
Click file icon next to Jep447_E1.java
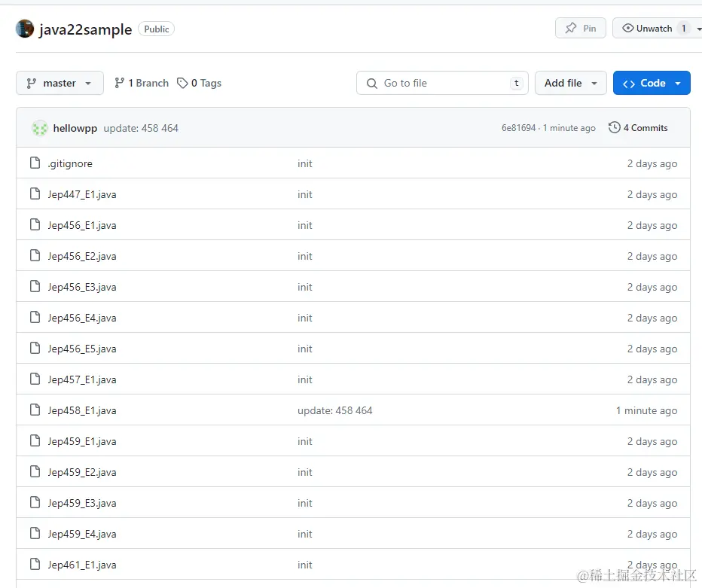point(35,193)
